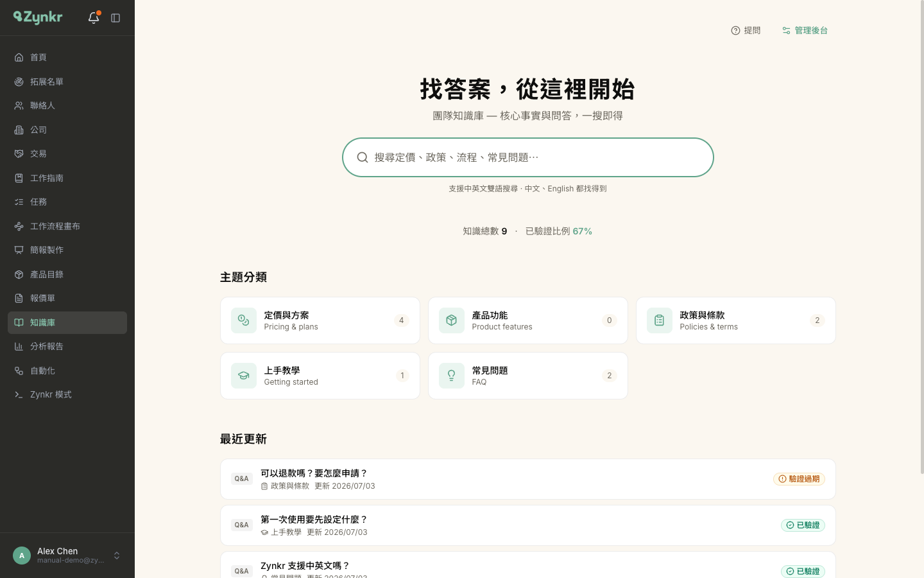Click the knowledge base search field
Viewport: 924px width, 578px height.
point(528,157)
